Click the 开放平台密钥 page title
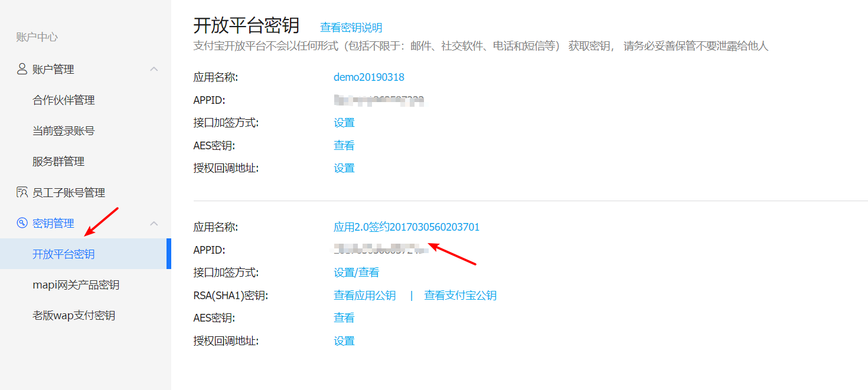Viewport: 868px width, 390px height. point(246,25)
